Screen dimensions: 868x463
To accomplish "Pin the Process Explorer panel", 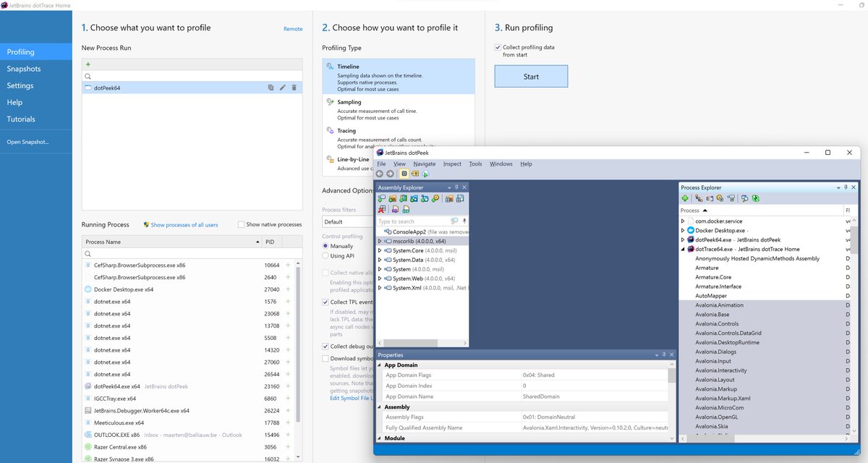I will [x=846, y=187].
